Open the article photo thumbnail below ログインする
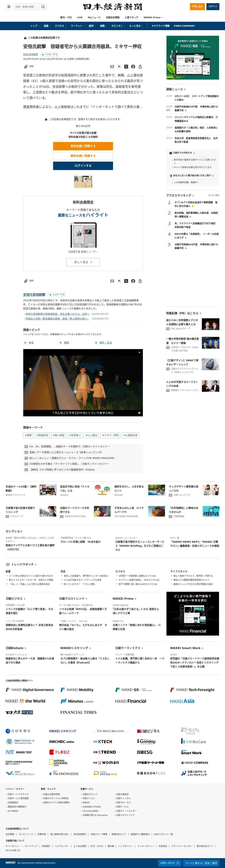 click(x=83, y=182)
